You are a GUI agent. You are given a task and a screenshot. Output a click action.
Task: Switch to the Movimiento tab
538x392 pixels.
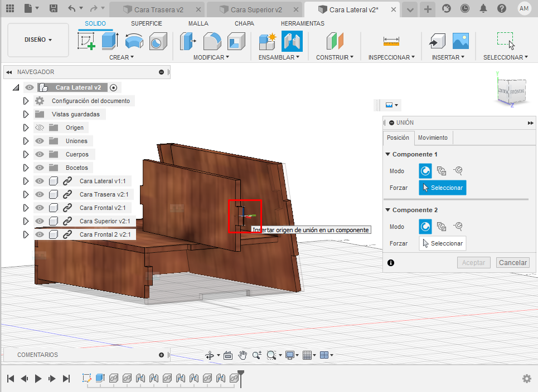pos(433,138)
